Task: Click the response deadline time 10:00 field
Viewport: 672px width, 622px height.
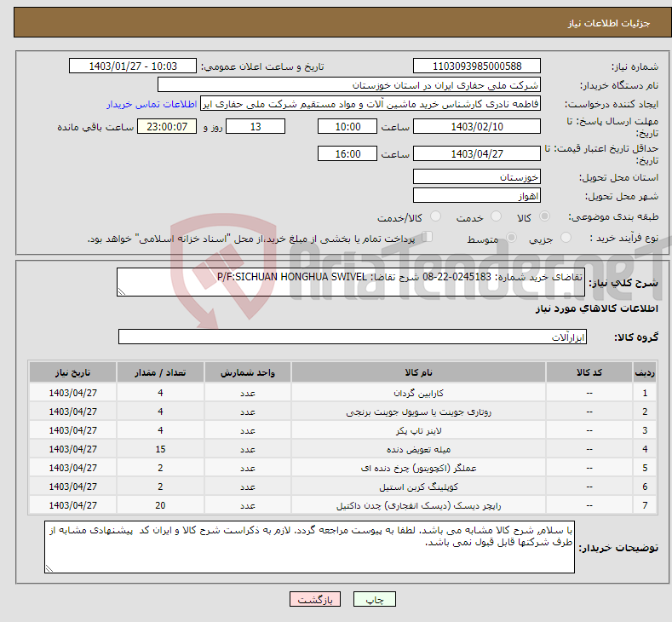Action: tap(347, 126)
